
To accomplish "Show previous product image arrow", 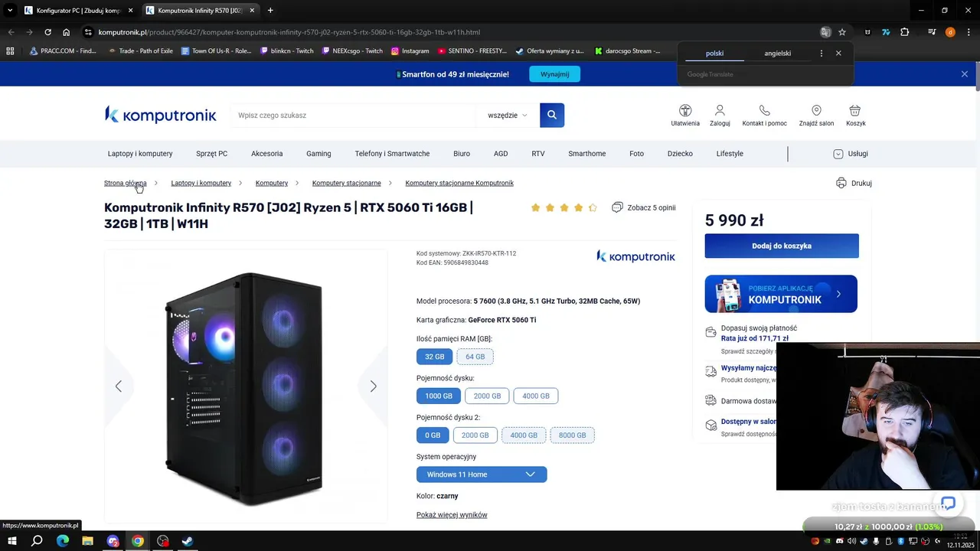I will tap(118, 386).
